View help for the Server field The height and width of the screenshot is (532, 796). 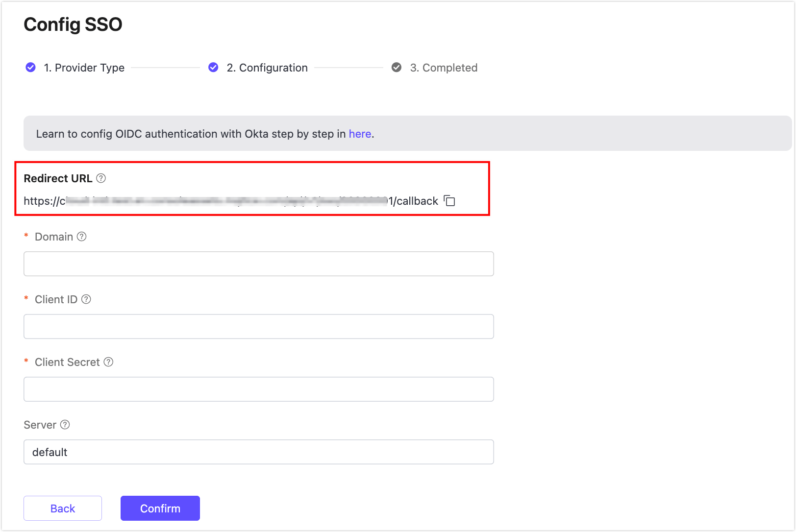[x=65, y=425]
